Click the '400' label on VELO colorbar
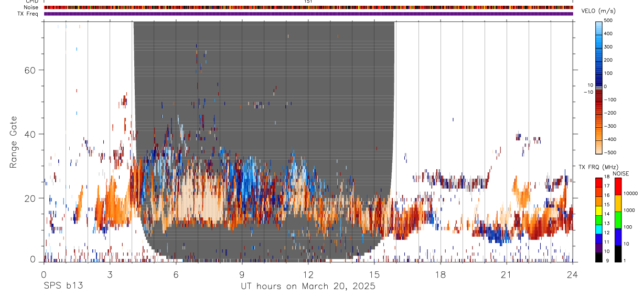This screenshot has width=644, height=297. click(608, 34)
